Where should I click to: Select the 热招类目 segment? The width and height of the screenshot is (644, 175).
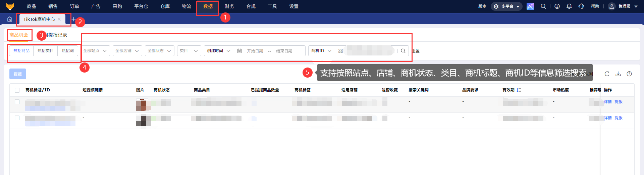[46, 51]
